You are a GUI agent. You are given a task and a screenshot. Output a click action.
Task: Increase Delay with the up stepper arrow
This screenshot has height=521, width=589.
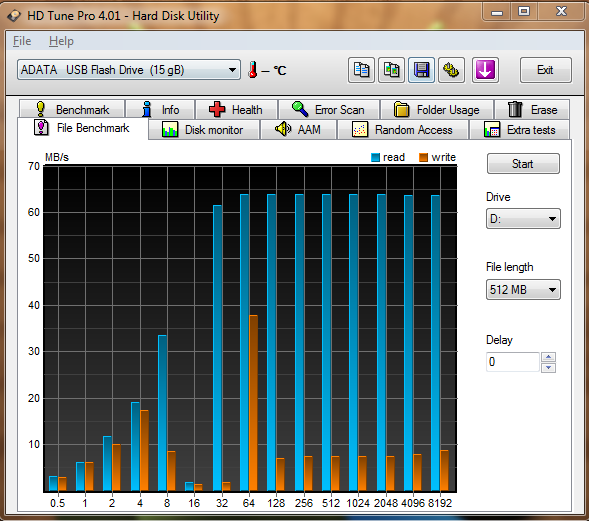(x=548, y=357)
